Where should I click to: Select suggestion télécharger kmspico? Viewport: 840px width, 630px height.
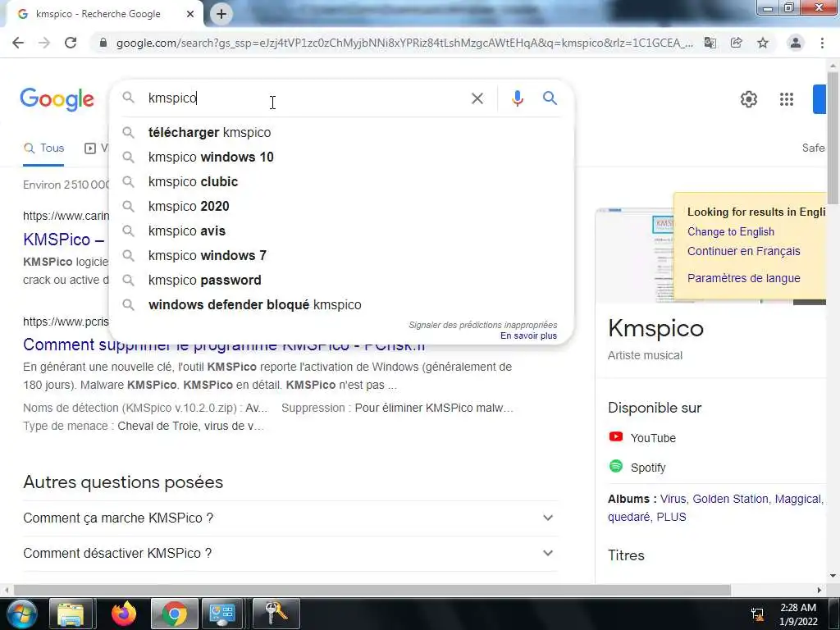(340, 132)
